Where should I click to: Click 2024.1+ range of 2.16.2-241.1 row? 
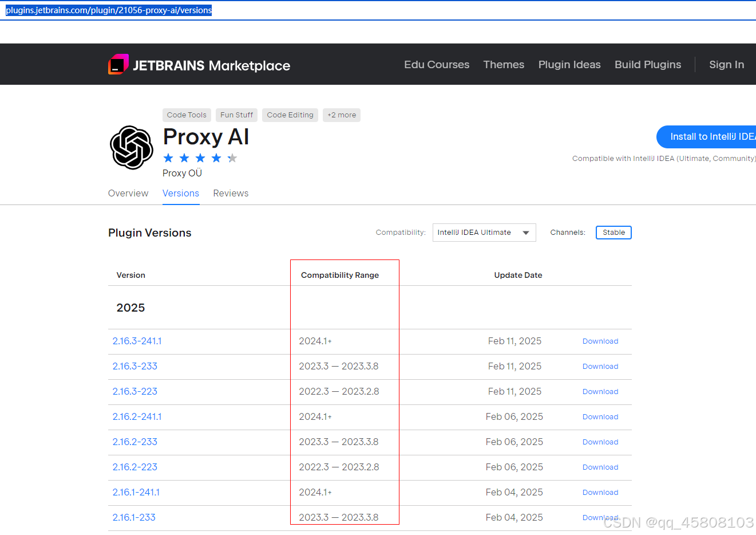[x=315, y=417]
